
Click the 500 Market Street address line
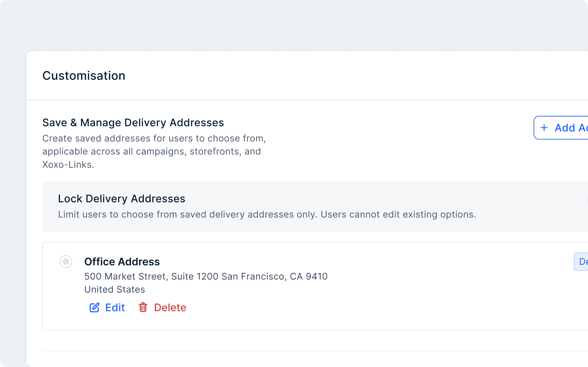(206, 277)
